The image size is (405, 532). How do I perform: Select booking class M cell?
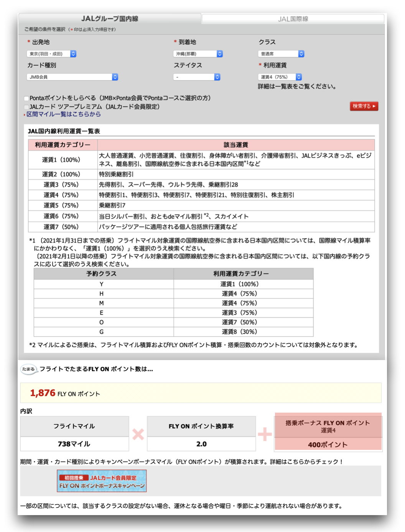[x=104, y=303]
